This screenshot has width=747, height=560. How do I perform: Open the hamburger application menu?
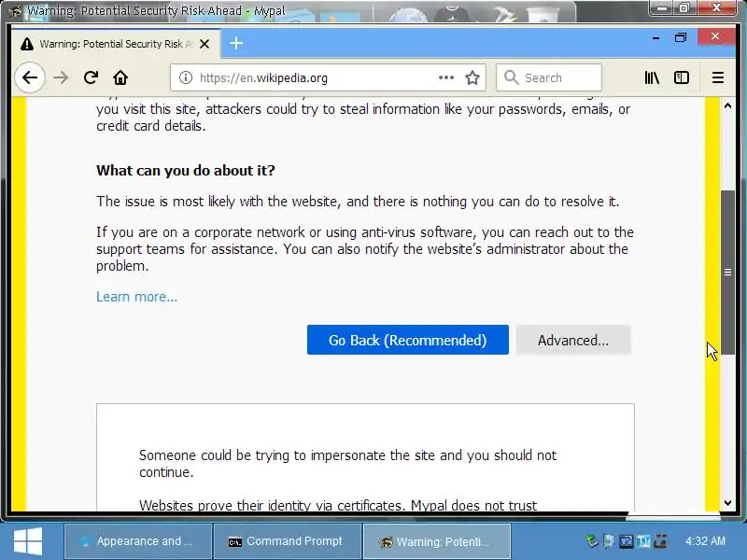717,77
